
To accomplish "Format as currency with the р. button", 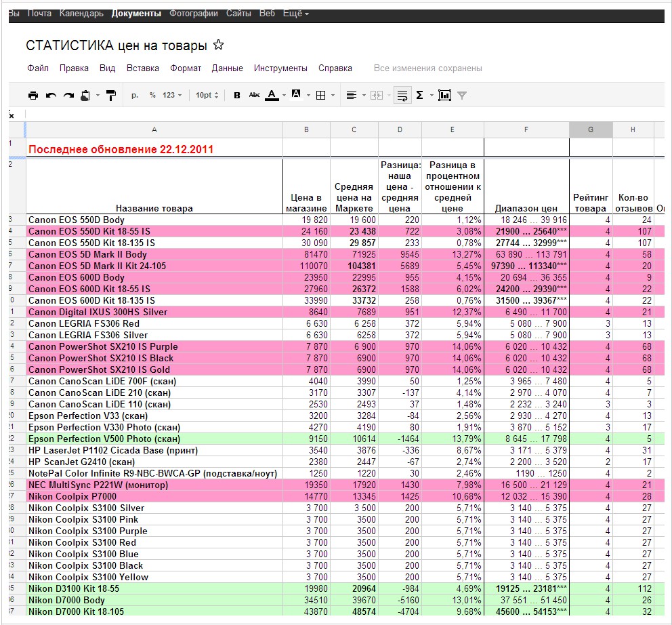I will pyautogui.click(x=135, y=95).
